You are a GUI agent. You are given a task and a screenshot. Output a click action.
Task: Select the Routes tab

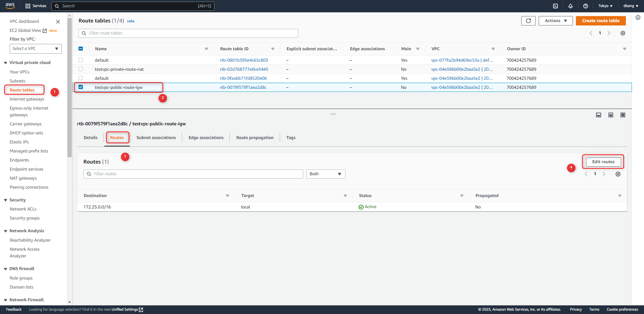[x=117, y=138]
